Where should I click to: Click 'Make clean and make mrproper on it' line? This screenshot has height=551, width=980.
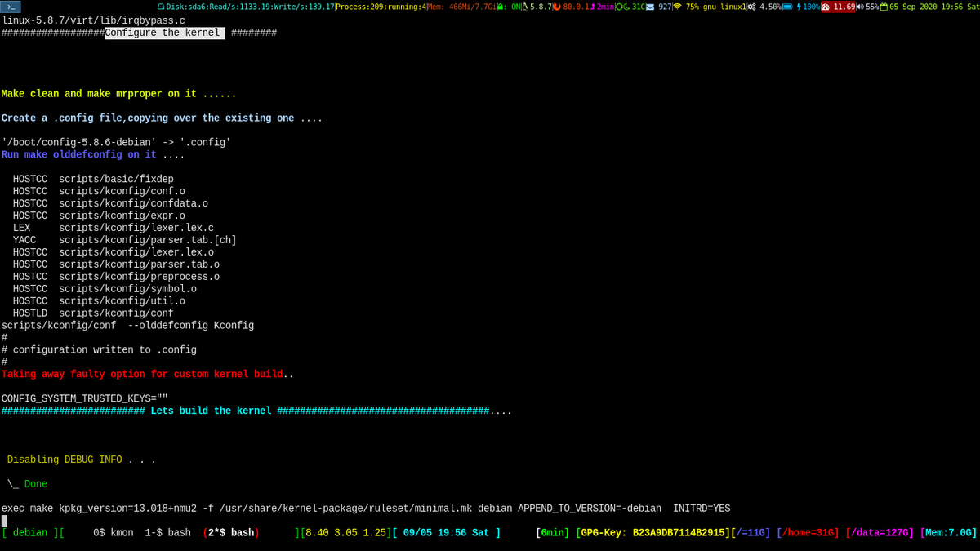click(x=119, y=94)
